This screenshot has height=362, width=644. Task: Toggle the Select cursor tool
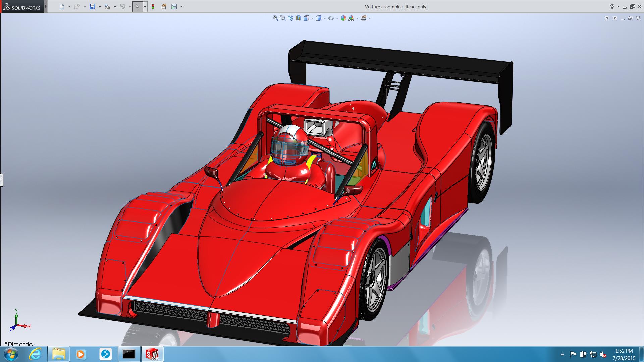tap(137, 7)
